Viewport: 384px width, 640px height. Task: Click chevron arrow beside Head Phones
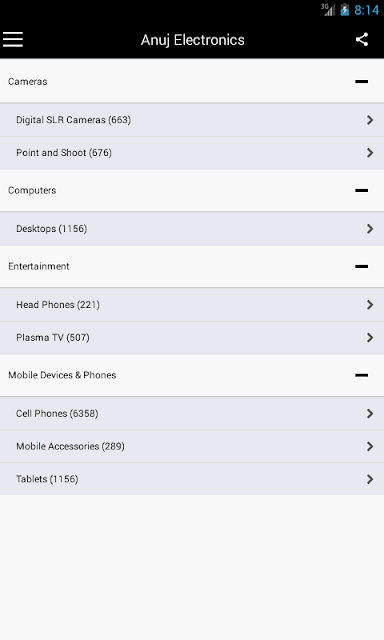[370, 305]
